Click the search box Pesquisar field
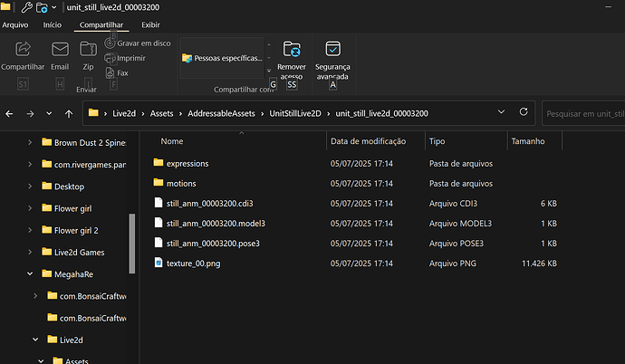625x364 pixels. [583, 114]
